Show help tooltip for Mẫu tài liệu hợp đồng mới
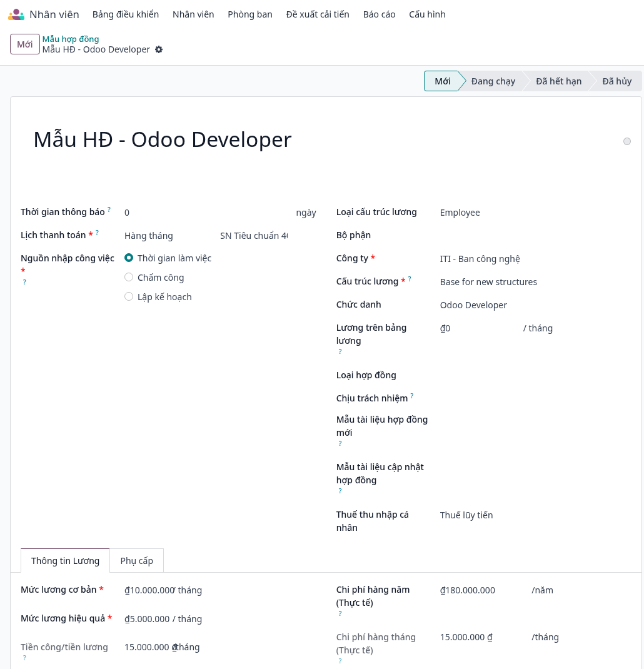The width and height of the screenshot is (644, 669). click(x=340, y=443)
